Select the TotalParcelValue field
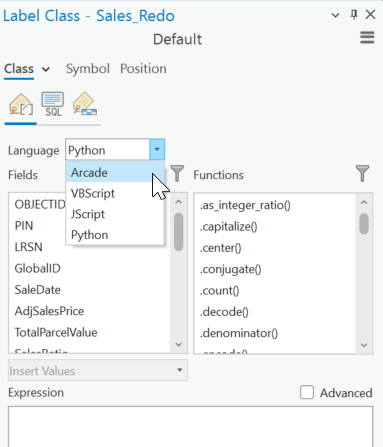This screenshot has width=383, height=447. pyautogui.click(x=56, y=332)
